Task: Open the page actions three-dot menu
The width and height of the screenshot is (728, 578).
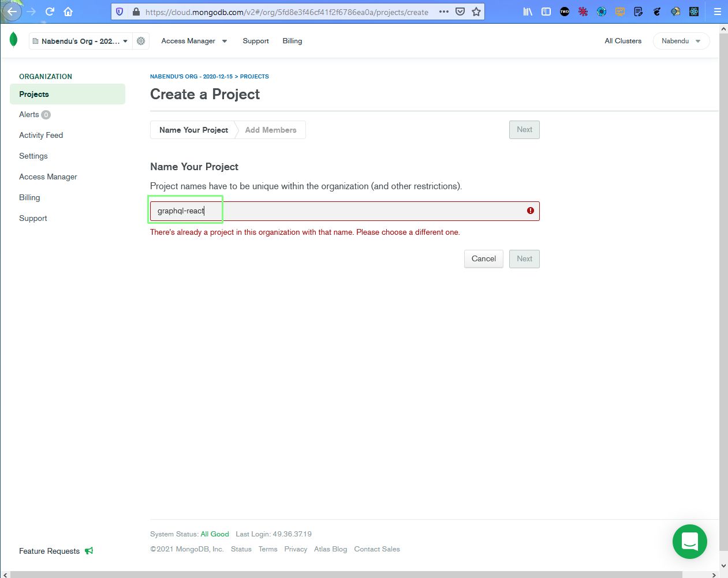Action: click(443, 12)
